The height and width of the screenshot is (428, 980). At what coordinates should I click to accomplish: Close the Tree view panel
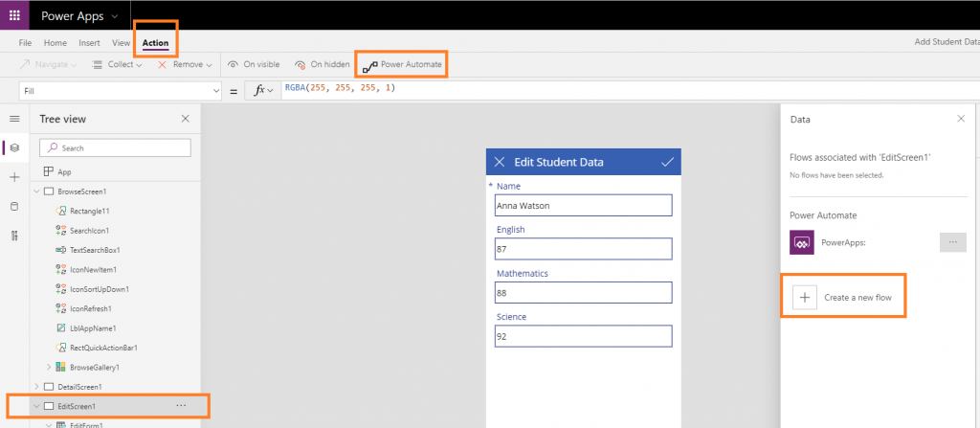click(x=185, y=119)
